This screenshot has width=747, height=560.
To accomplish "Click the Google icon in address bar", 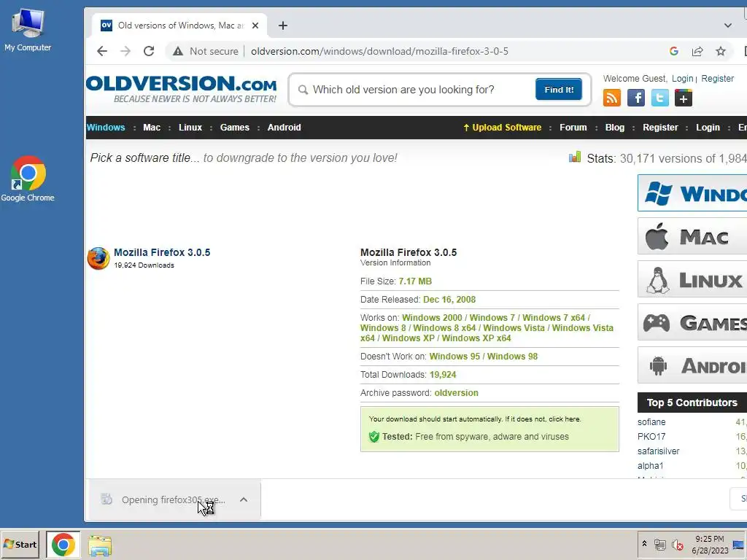I will tap(673, 51).
